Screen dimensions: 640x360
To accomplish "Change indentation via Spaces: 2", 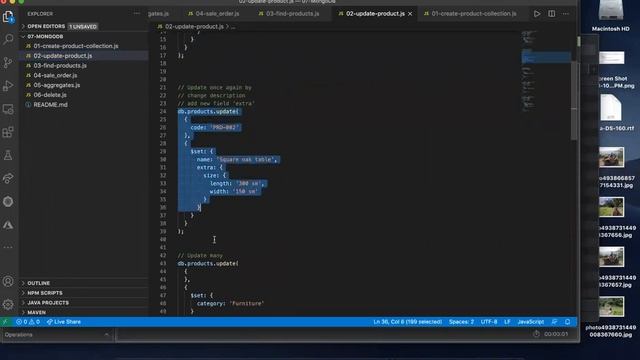I will [462, 322].
